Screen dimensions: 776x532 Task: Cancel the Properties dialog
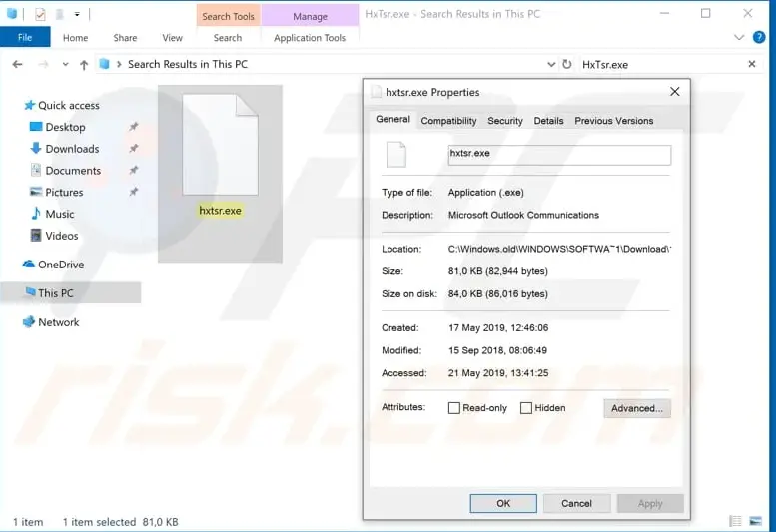click(576, 503)
